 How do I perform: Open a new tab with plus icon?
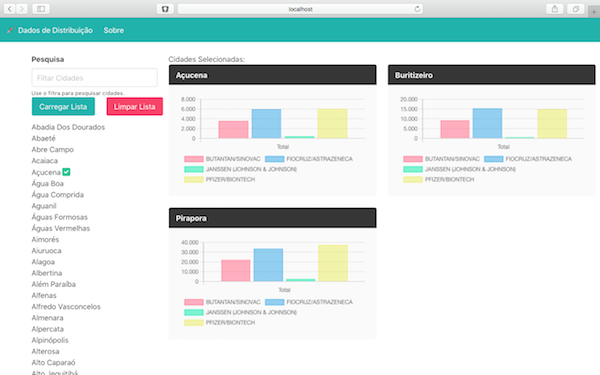(x=594, y=11)
